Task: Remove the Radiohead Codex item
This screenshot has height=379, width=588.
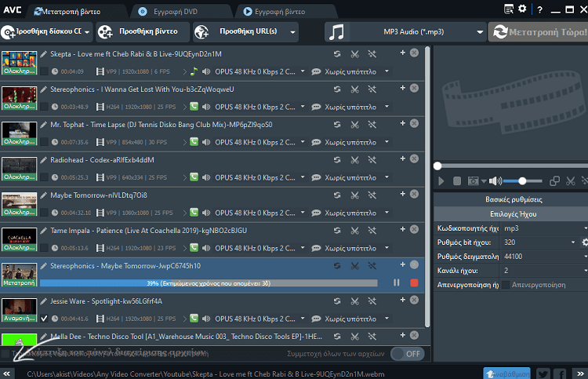Action: click(x=414, y=159)
